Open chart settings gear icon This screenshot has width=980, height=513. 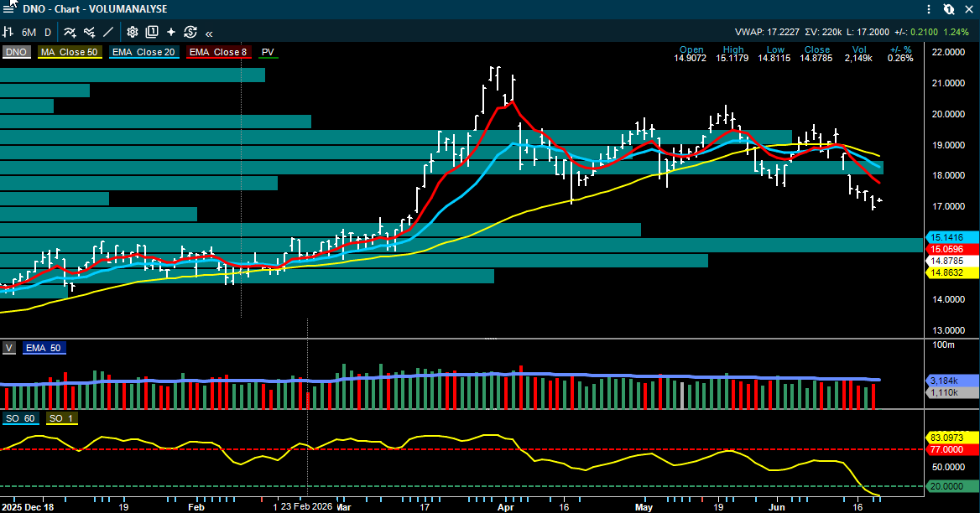tap(133, 32)
